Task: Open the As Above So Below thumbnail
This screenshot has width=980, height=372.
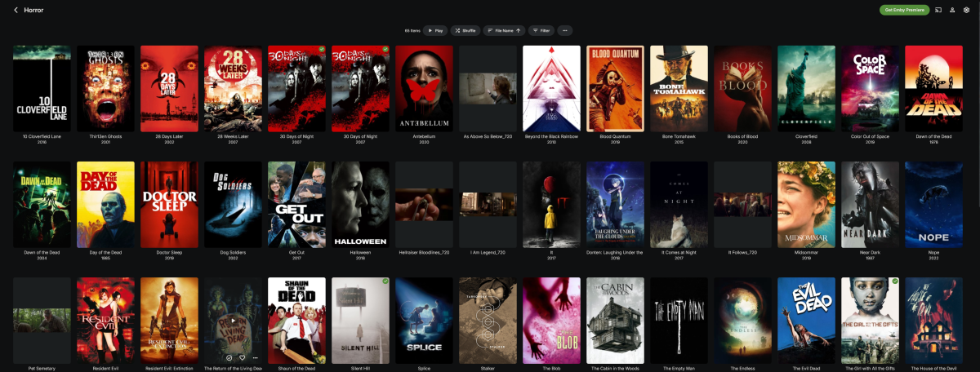Action: [x=488, y=88]
